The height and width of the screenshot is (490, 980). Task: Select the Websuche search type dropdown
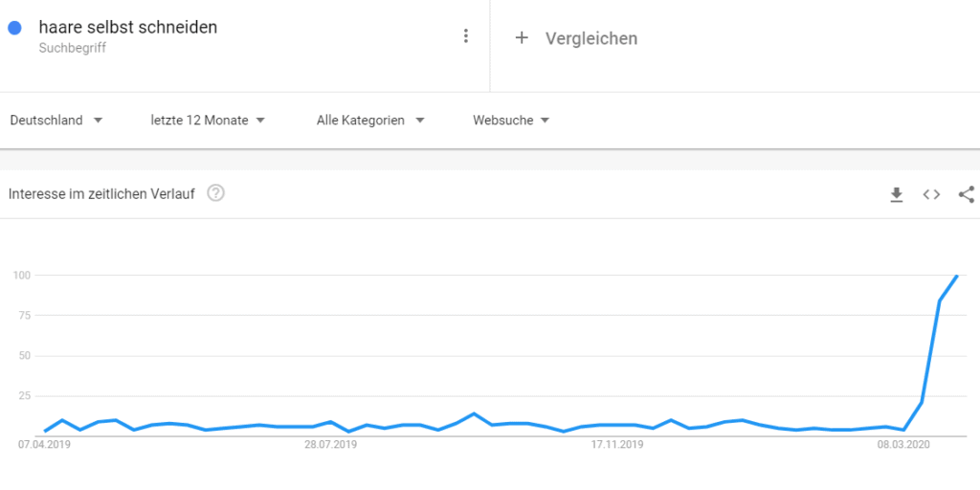click(511, 121)
